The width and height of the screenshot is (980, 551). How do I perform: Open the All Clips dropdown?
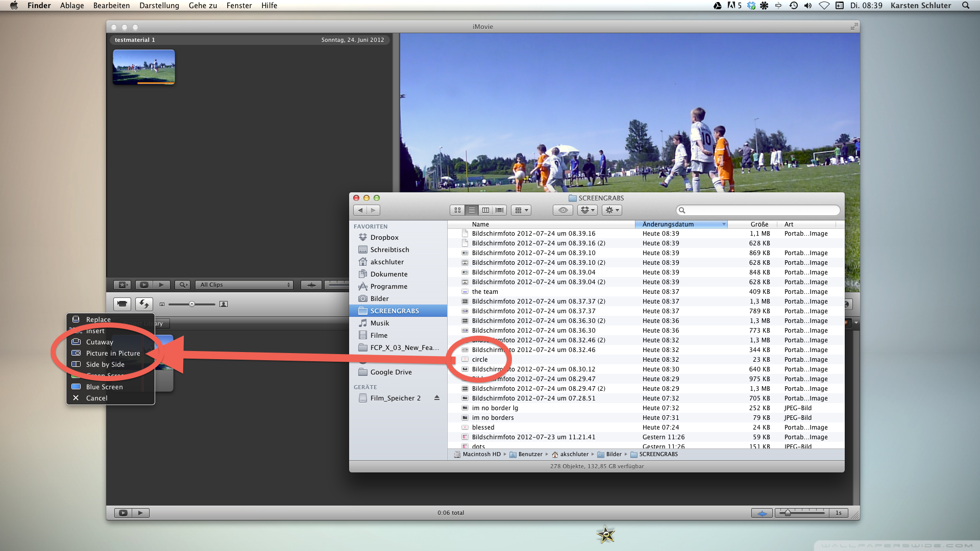[x=244, y=285]
